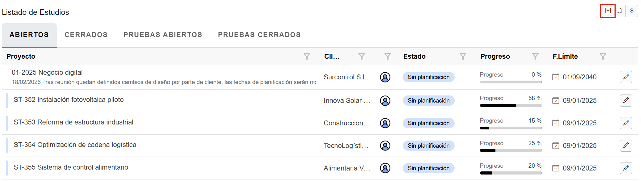The image size is (644, 181).
Task: Click the dollar sign toolbar icon
Action: pyautogui.click(x=632, y=11)
